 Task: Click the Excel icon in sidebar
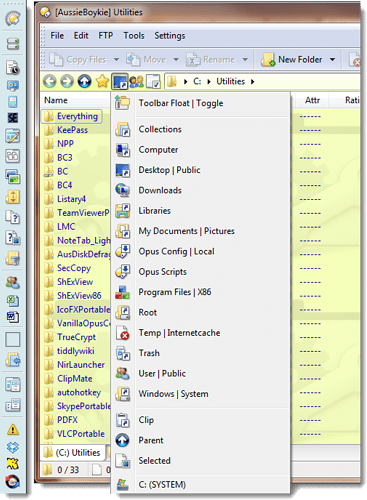coord(13,301)
